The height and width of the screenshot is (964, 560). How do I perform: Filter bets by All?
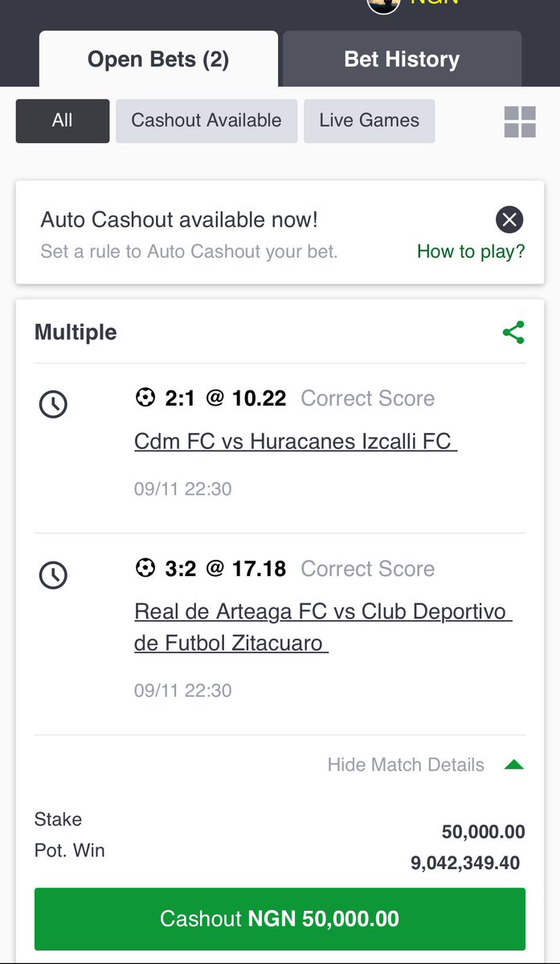point(63,120)
